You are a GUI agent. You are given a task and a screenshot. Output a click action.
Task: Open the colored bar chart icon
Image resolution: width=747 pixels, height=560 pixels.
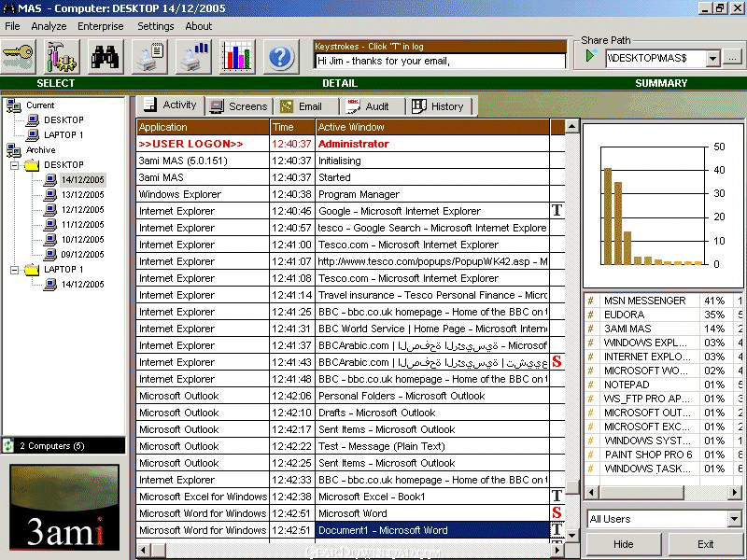click(238, 57)
